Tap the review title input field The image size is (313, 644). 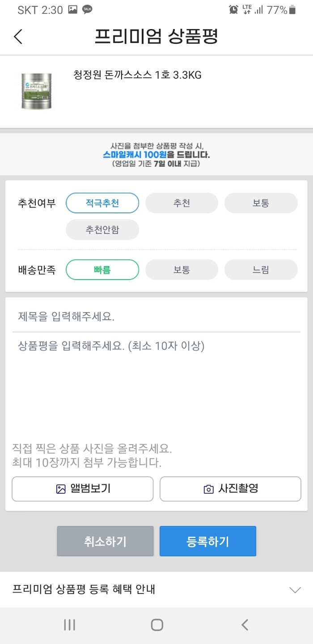pyautogui.click(x=156, y=315)
